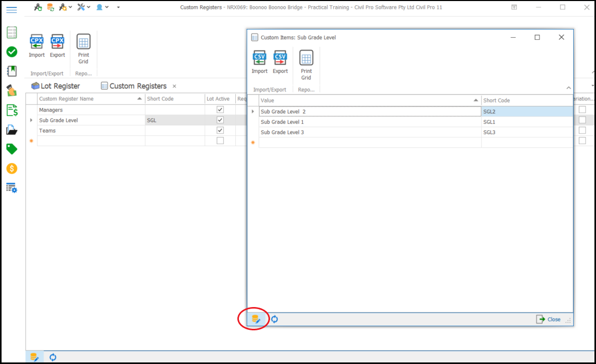Click CSV Export in Custom Items dialog
This screenshot has height=364, width=596.
tap(280, 62)
